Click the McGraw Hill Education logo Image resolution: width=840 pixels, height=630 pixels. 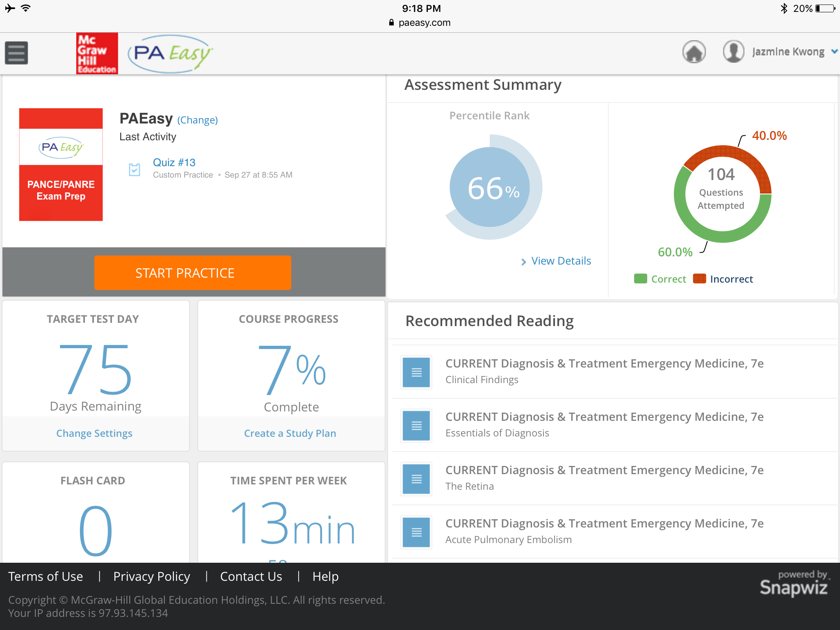coord(97,53)
